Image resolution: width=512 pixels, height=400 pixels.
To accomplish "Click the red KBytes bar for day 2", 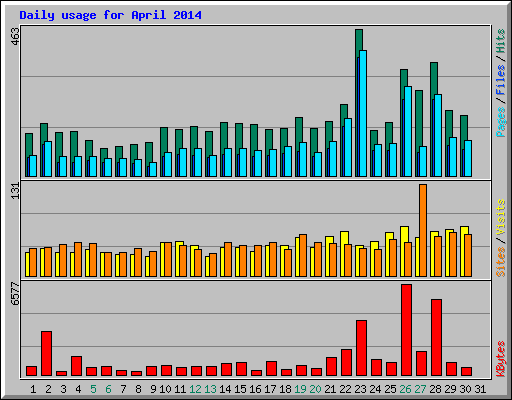I will pos(46,354).
